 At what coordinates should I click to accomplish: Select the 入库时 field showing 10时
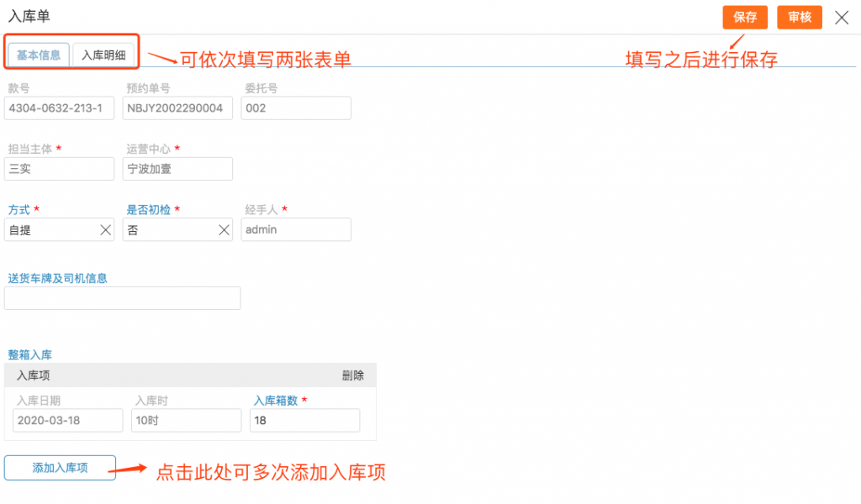(x=186, y=421)
